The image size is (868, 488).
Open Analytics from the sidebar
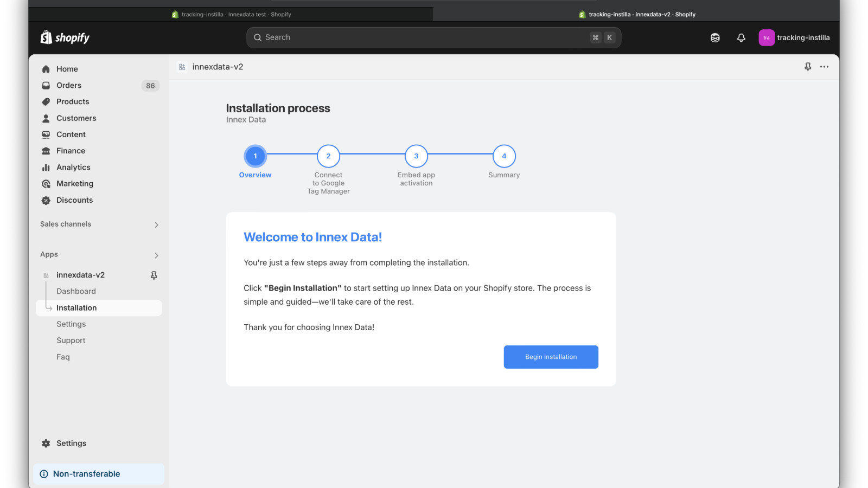pyautogui.click(x=73, y=168)
